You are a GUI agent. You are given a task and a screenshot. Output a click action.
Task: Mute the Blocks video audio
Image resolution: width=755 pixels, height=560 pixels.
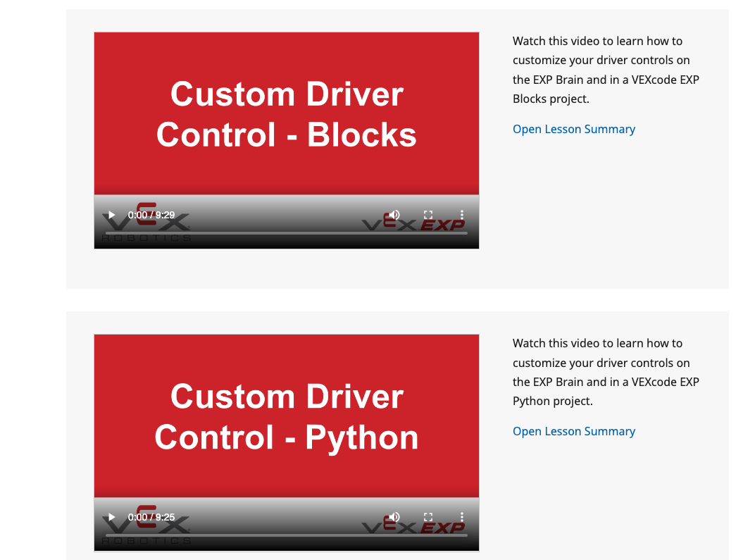pos(394,214)
